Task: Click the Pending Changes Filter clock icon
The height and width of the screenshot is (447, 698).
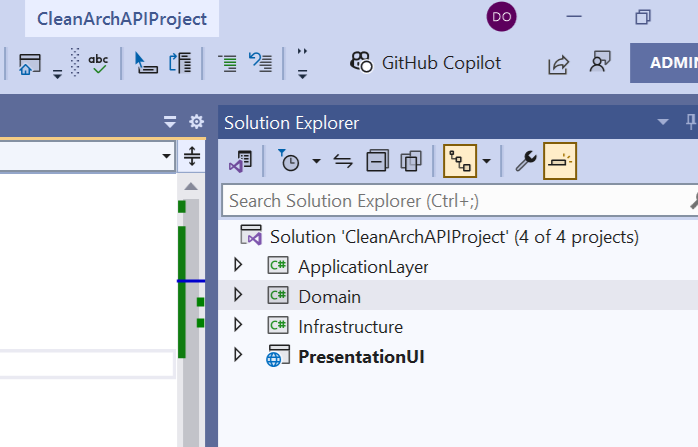Action: click(x=288, y=161)
